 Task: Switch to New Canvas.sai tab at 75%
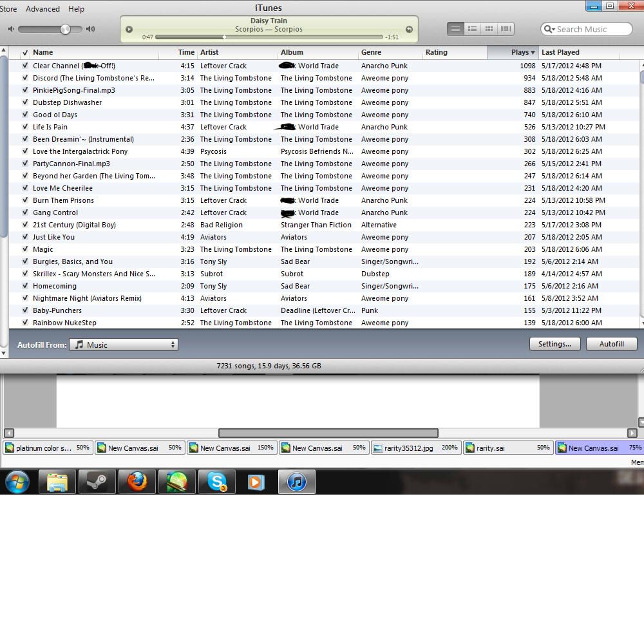click(x=600, y=448)
